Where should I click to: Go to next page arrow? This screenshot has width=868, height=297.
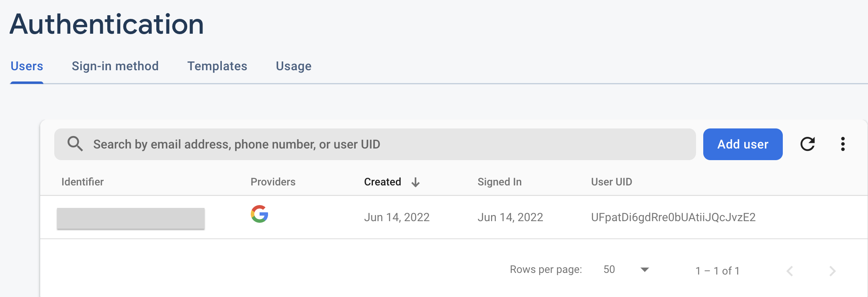[x=832, y=271]
